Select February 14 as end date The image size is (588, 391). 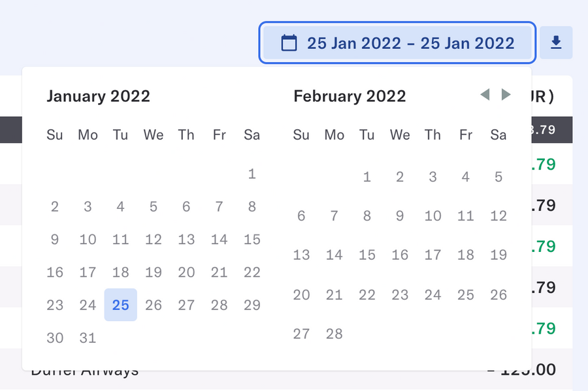(334, 255)
